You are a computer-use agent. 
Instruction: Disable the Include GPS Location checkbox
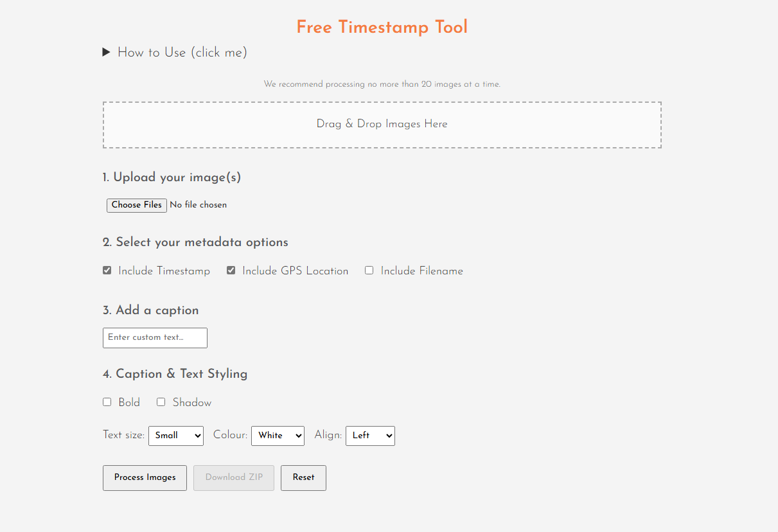click(231, 270)
